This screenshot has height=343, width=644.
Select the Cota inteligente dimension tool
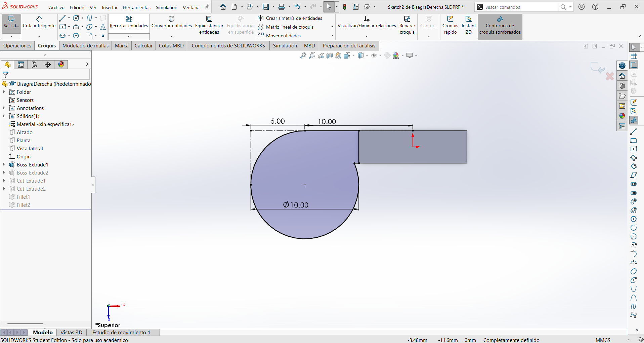point(39,22)
